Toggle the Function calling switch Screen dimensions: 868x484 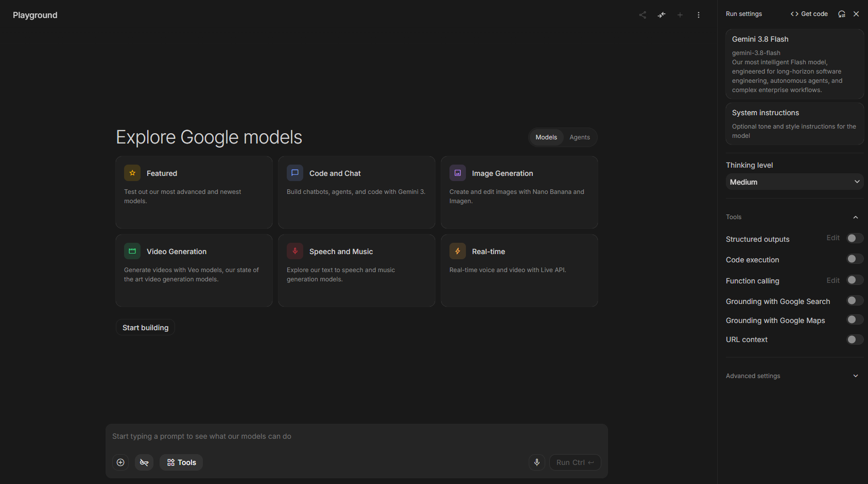[855, 280]
